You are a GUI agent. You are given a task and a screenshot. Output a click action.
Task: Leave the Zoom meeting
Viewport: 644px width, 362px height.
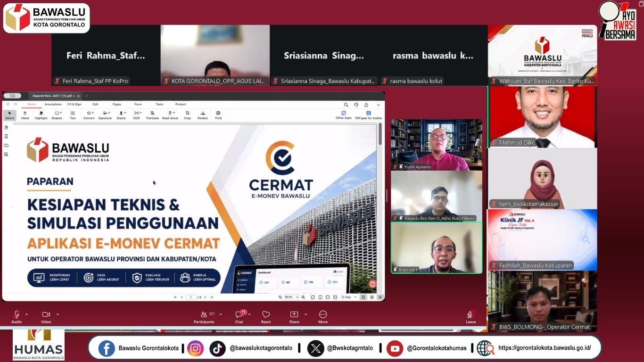coord(471,317)
